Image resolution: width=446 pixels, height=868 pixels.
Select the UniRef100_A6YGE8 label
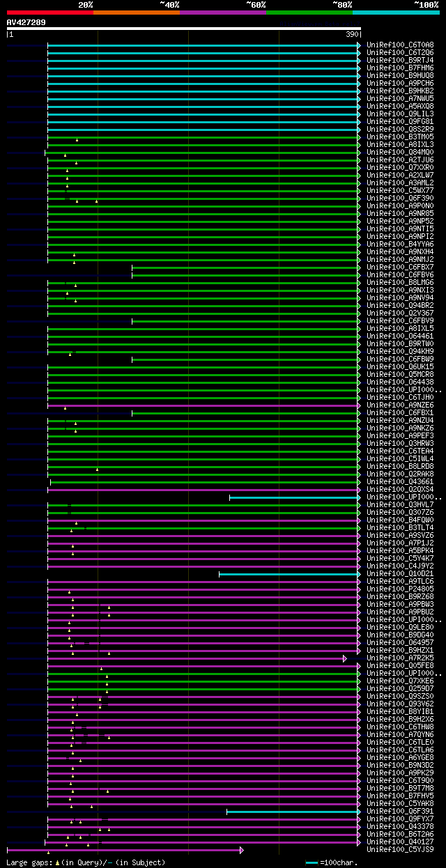click(400, 757)
